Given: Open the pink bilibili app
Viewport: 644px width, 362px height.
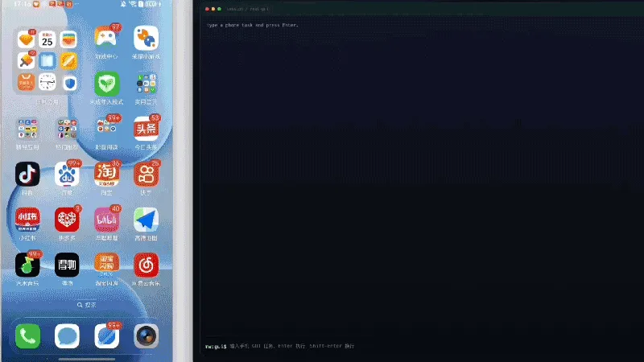Looking at the screenshot, I should point(106,220).
